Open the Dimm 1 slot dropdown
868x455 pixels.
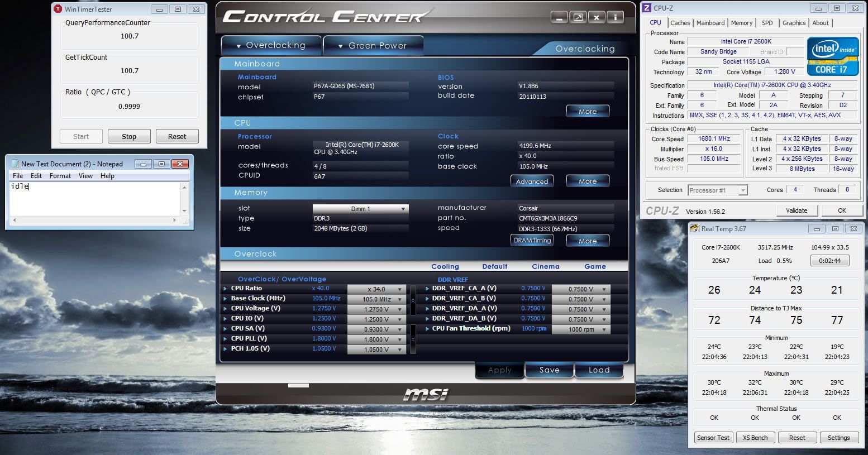[361, 209]
